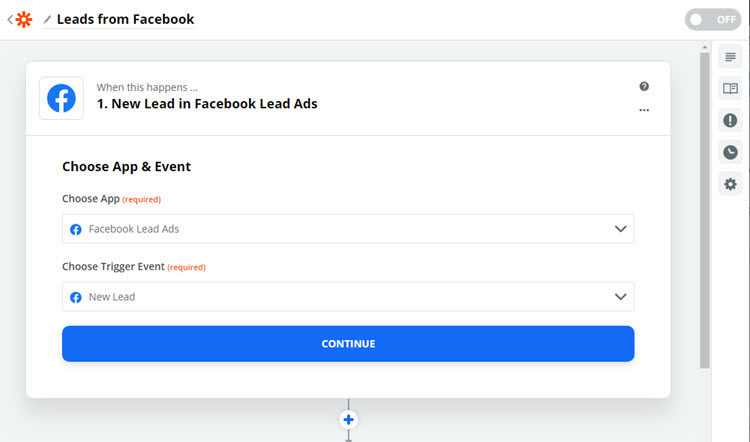Screen dimensions: 750x442
Task: Click the pencil icon to rename the Zap
Action: pyautogui.click(x=47, y=19)
